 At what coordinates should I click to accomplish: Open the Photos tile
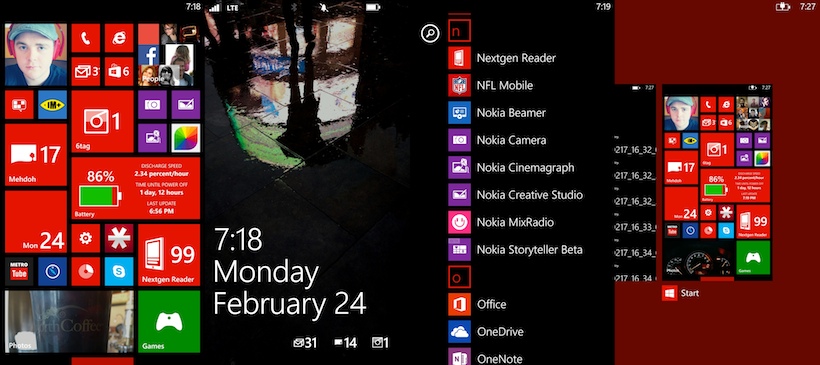click(69, 322)
